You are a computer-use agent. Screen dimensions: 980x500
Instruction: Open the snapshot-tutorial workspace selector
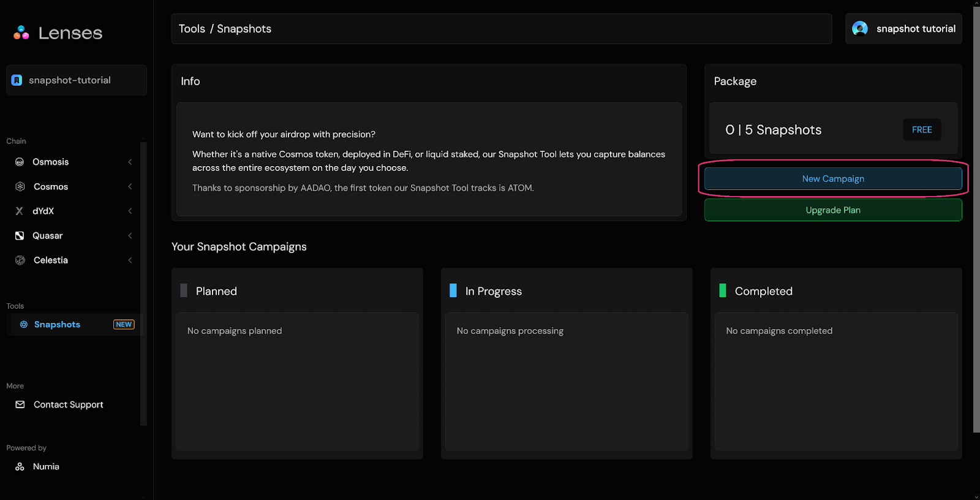pyautogui.click(x=77, y=80)
